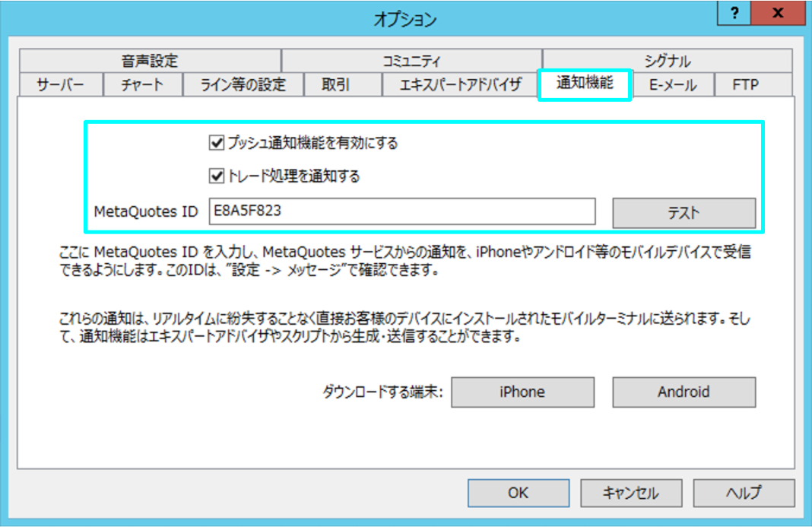Switch to the E-メール tab

(673, 84)
